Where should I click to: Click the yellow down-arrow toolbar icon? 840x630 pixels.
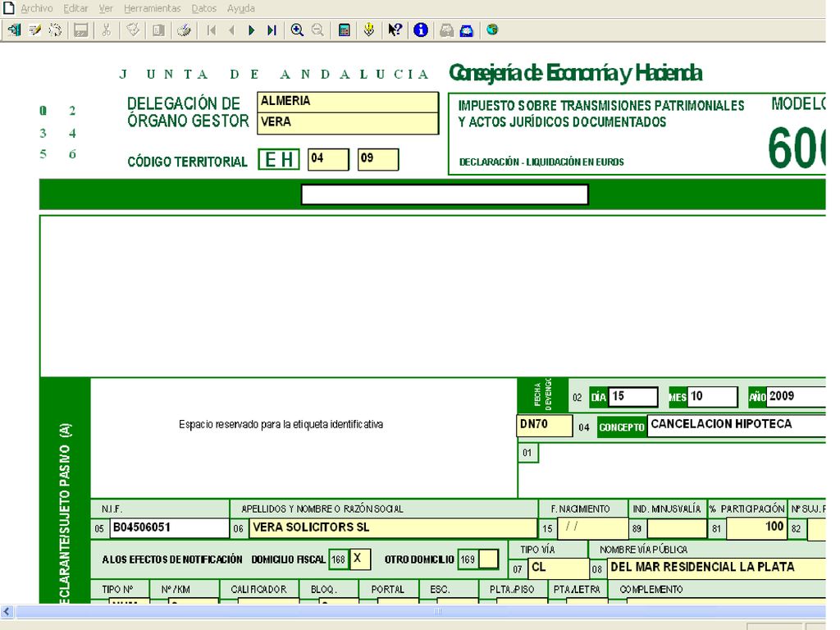tap(368, 30)
